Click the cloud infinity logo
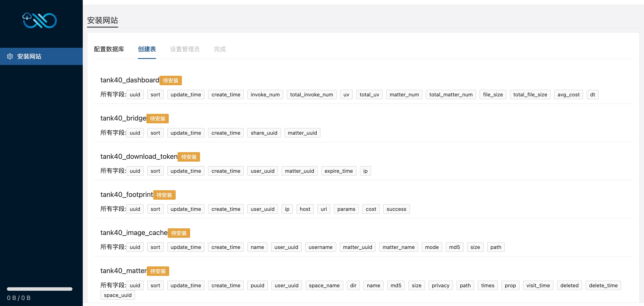Image resolution: width=644 pixels, height=306 pixels. (40, 20)
